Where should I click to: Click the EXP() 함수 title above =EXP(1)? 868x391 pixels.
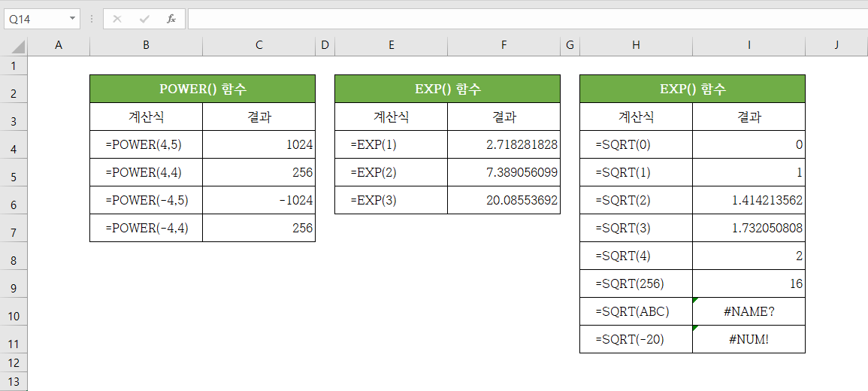pyautogui.click(x=447, y=89)
